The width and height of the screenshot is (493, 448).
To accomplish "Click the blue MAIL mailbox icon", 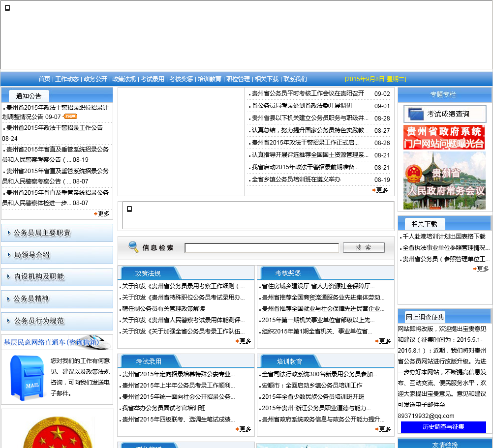I will point(27,378).
